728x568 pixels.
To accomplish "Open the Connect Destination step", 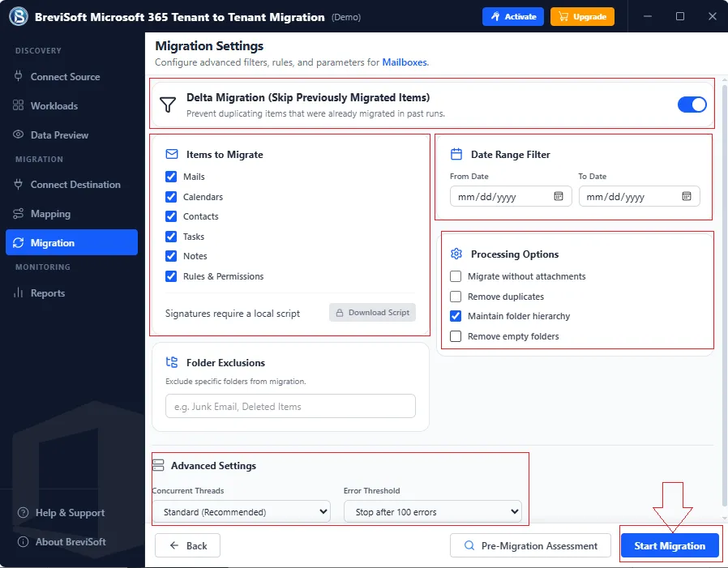I will (72, 184).
